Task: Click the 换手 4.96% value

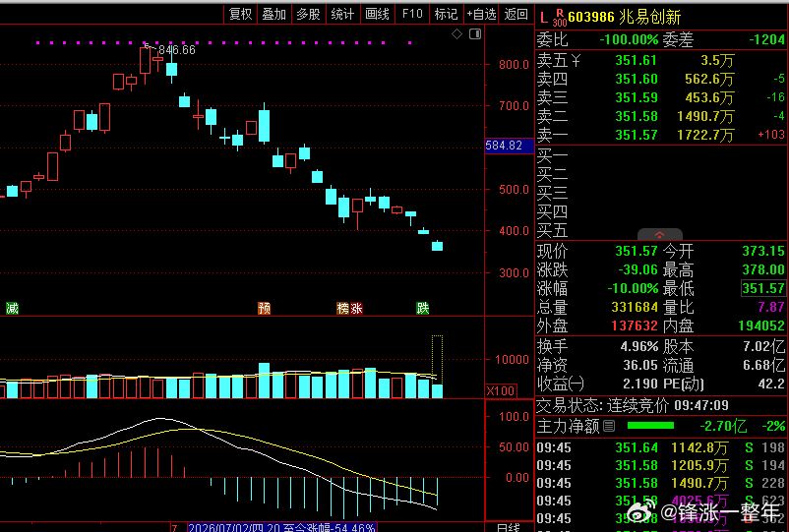Action: click(x=639, y=346)
